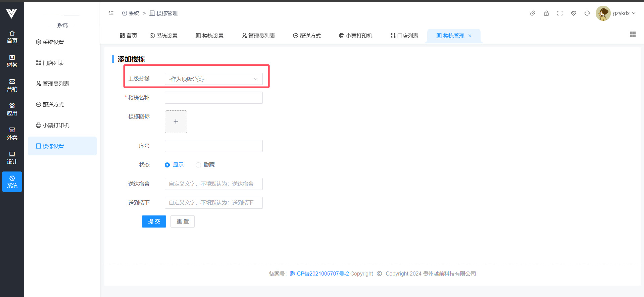This screenshot has height=297, width=644.
Task: Click the 重置 button
Action: tap(183, 221)
